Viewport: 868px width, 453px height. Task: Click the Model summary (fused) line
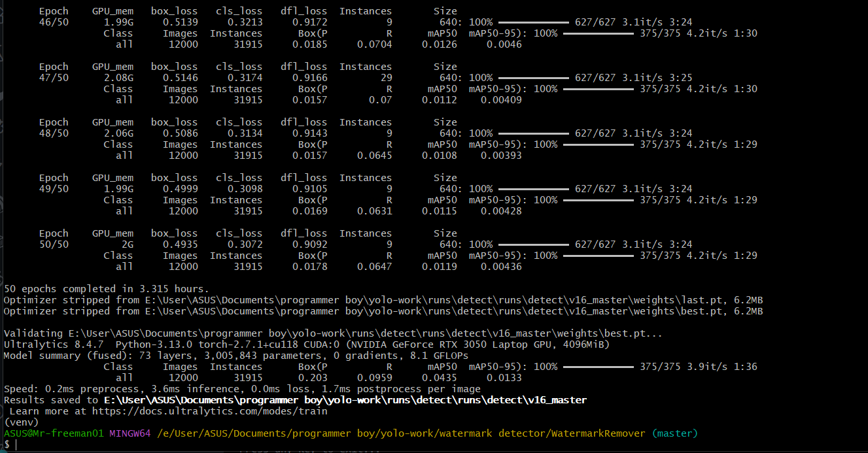point(235,356)
